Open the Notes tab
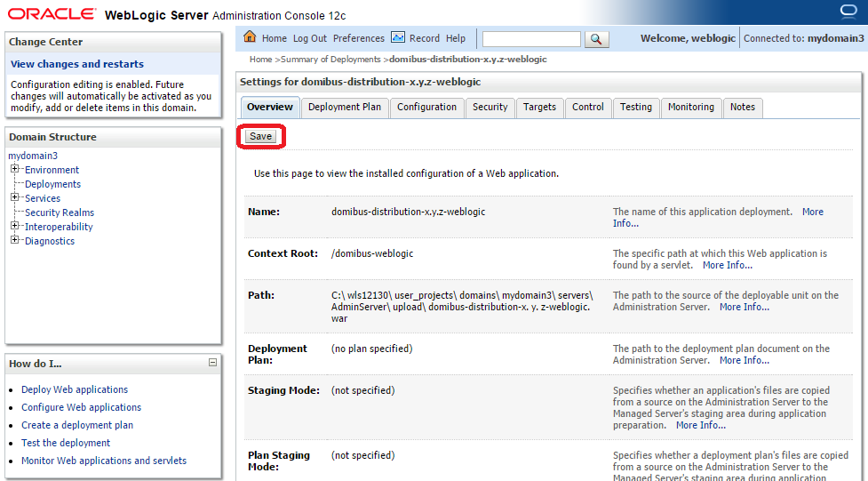Screen dimensions: 868x481 [743, 107]
